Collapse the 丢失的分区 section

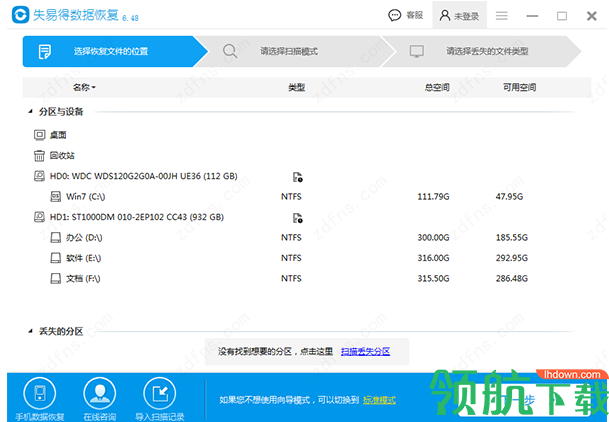pos(30,332)
